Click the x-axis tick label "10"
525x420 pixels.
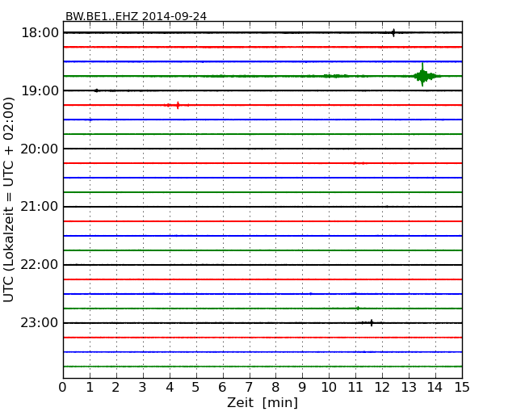[329, 388]
